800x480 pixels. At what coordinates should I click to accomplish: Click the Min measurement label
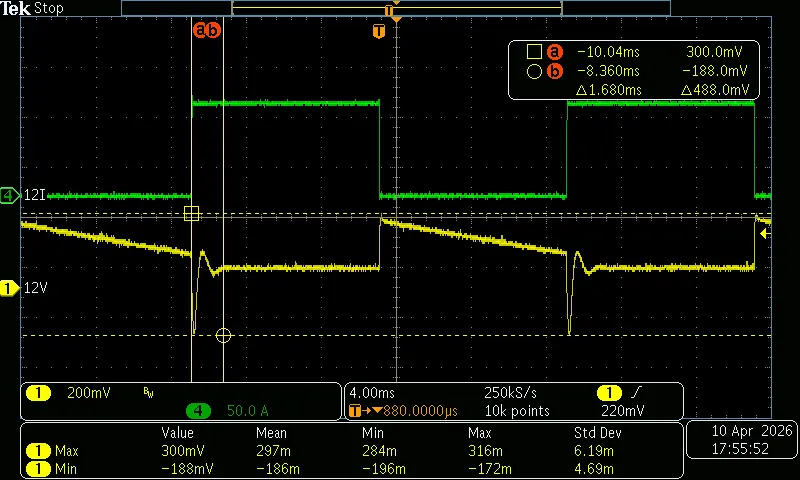[x=66, y=468]
